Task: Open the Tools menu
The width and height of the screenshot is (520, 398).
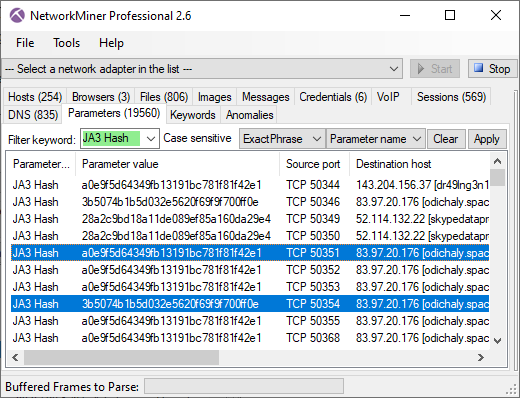Action: click(67, 43)
